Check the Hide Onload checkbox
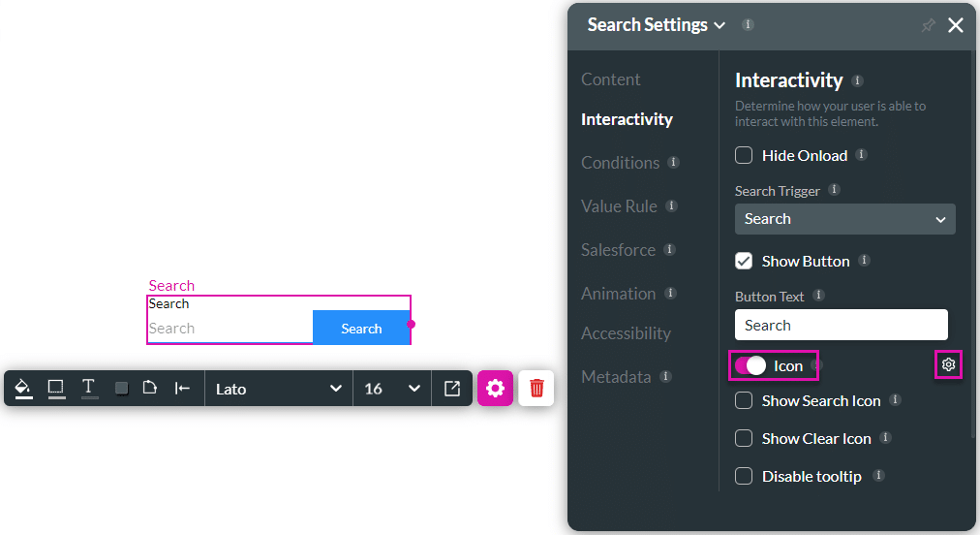This screenshot has width=980, height=535. pyautogui.click(x=744, y=155)
